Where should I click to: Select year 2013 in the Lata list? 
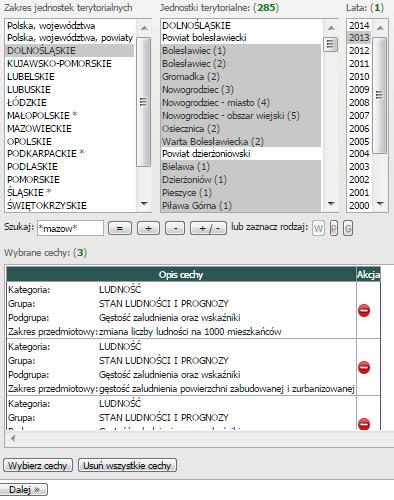pyautogui.click(x=359, y=38)
